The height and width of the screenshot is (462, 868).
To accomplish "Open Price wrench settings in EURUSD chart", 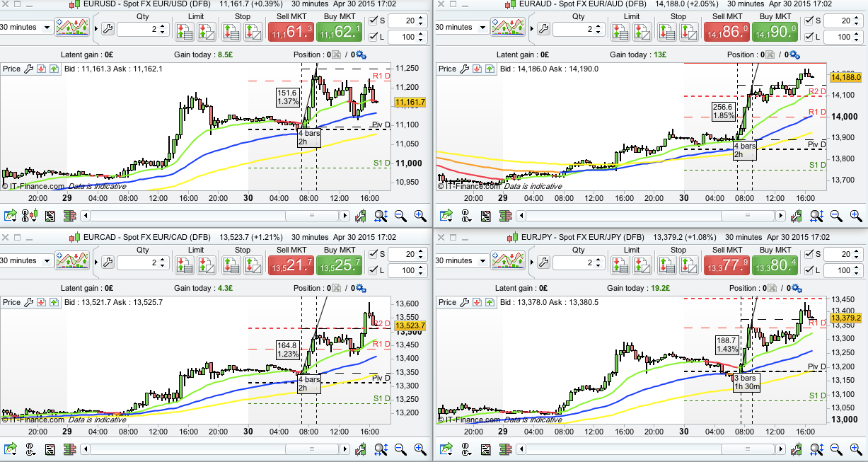I will pos(29,69).
